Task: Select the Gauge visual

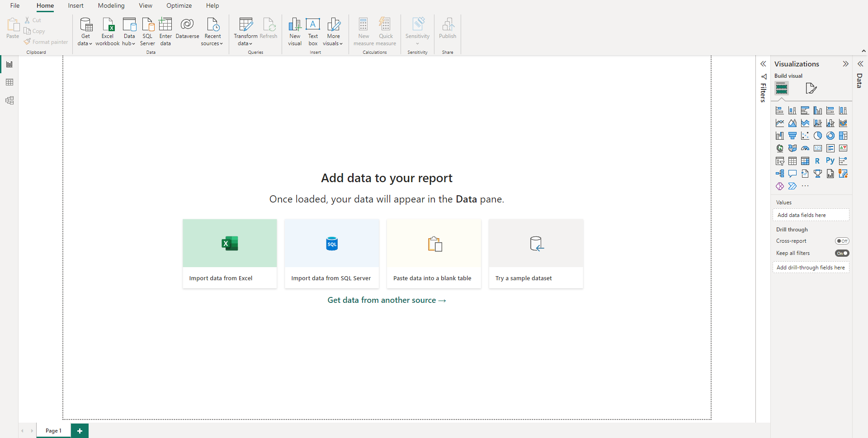Action: click(x=805, y=148)
